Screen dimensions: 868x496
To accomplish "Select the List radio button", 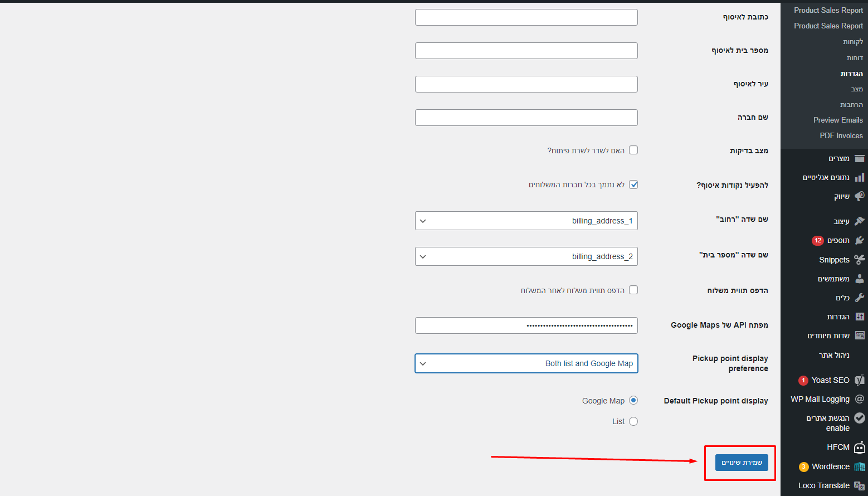I will (633, 421).
